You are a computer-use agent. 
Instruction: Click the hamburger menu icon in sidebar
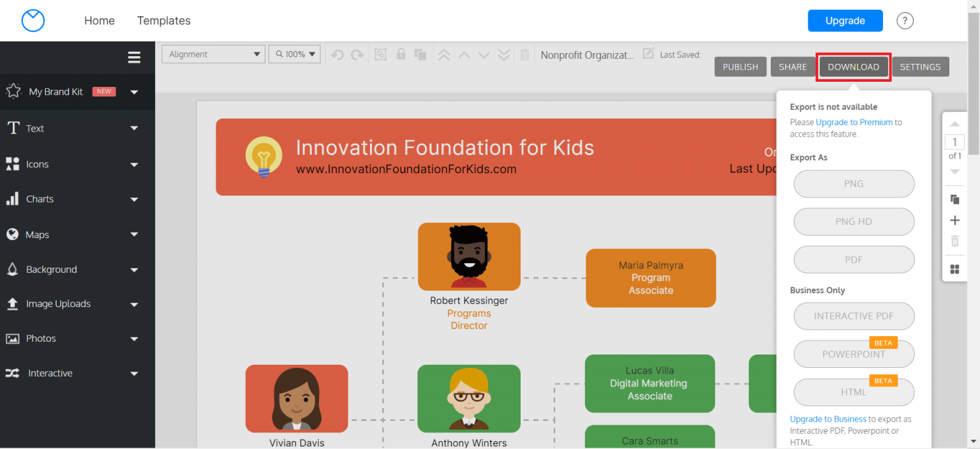click(134, 57)
